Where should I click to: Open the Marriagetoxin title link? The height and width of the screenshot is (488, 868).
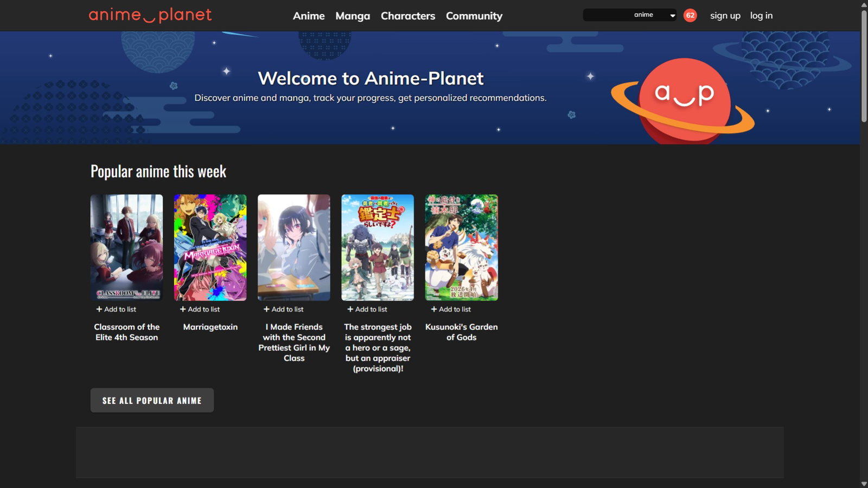[x=210, y=327]
